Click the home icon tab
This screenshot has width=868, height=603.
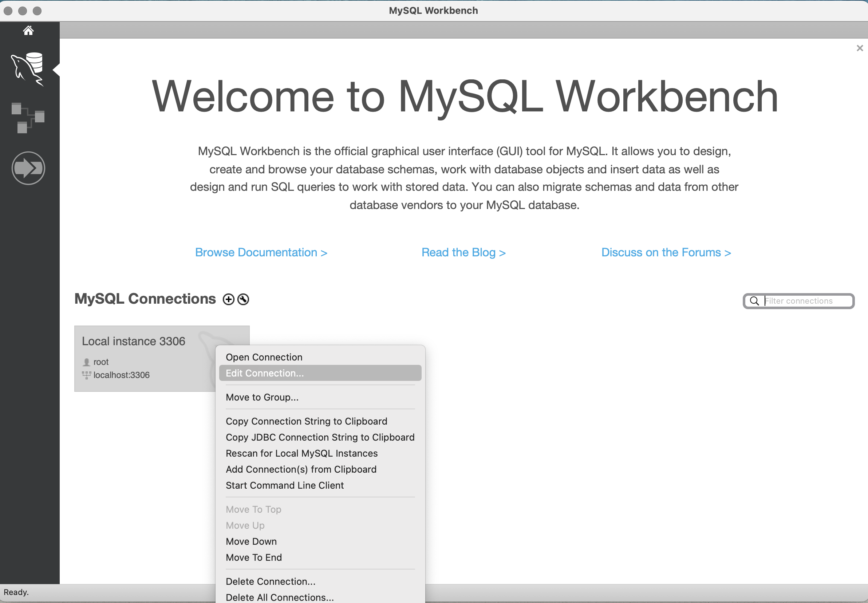pos(28,30)
